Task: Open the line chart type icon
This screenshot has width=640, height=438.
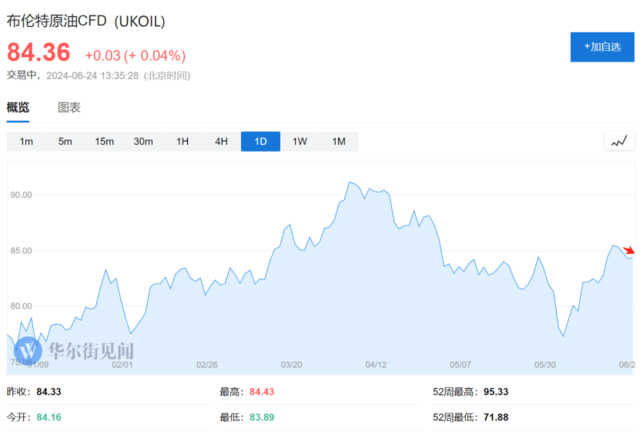Action: pos(619,141)
